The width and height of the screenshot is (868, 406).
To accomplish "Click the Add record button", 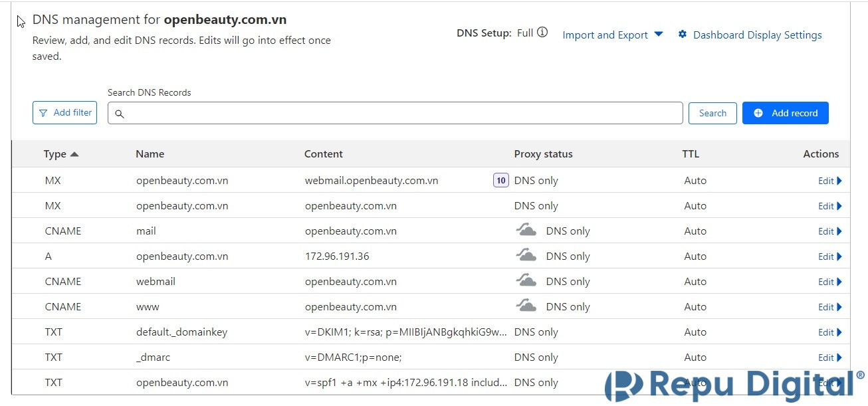I will (785, 113).
